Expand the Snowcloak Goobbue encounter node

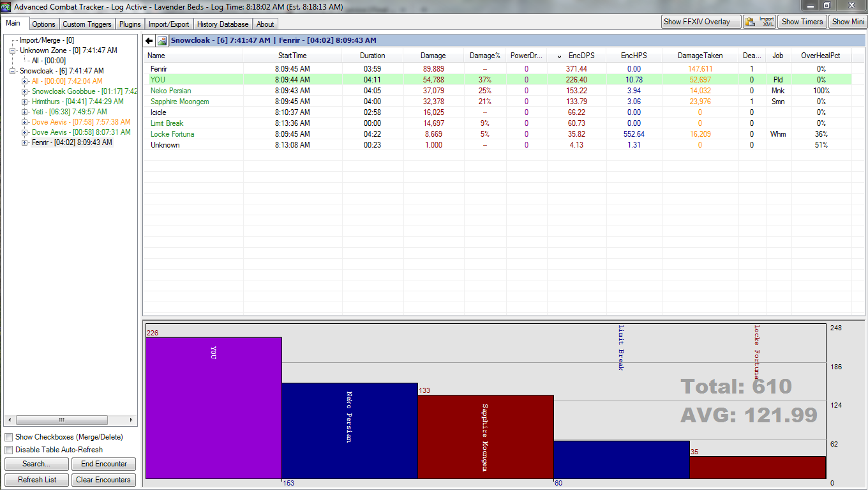click(25, 91)
